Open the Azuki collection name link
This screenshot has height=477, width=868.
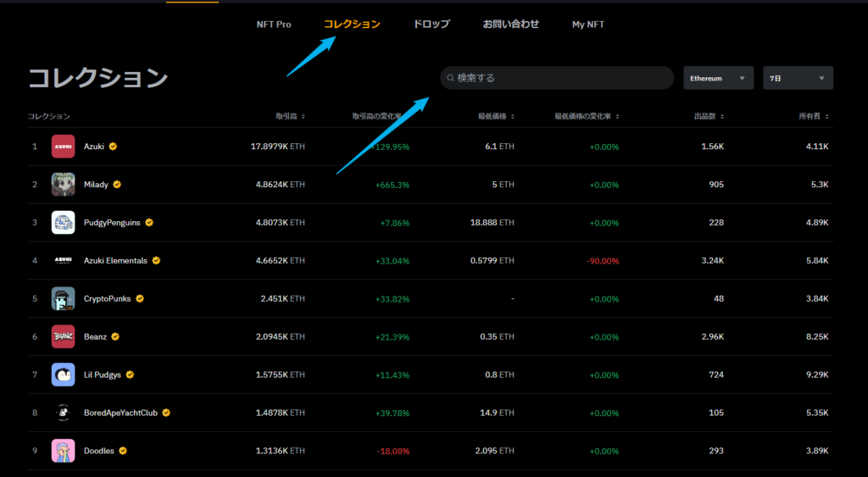(x=94, y=147)
